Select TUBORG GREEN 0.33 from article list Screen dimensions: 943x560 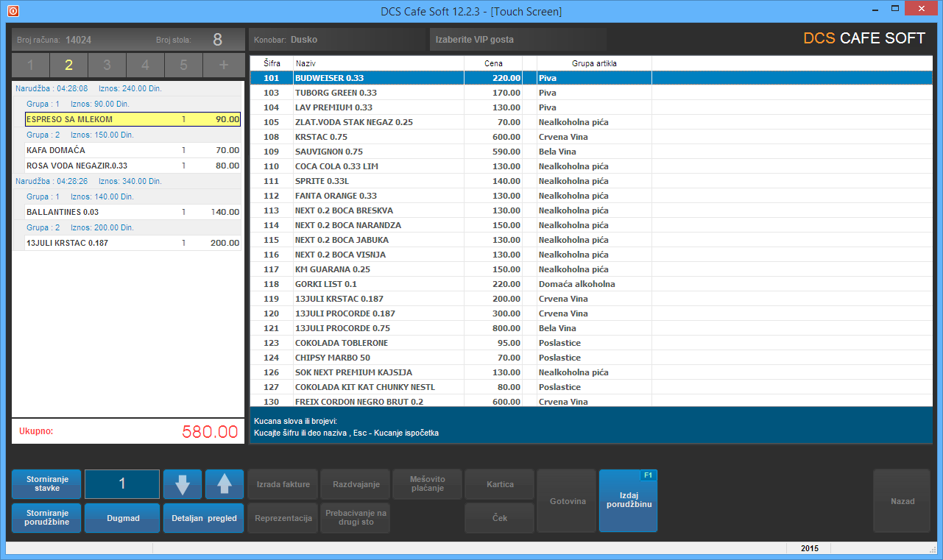click(378, 93)
